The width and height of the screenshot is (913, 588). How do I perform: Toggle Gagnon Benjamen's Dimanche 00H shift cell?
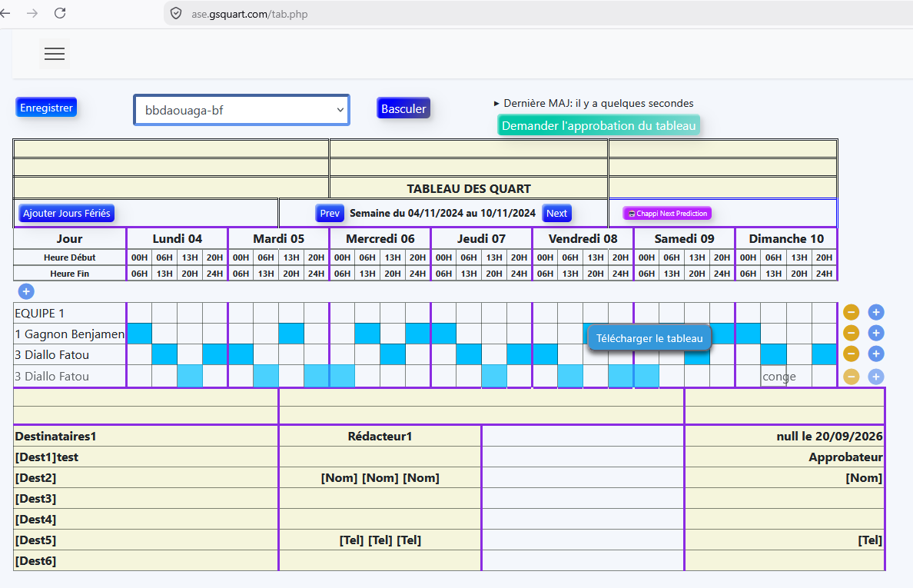point(749,334)
